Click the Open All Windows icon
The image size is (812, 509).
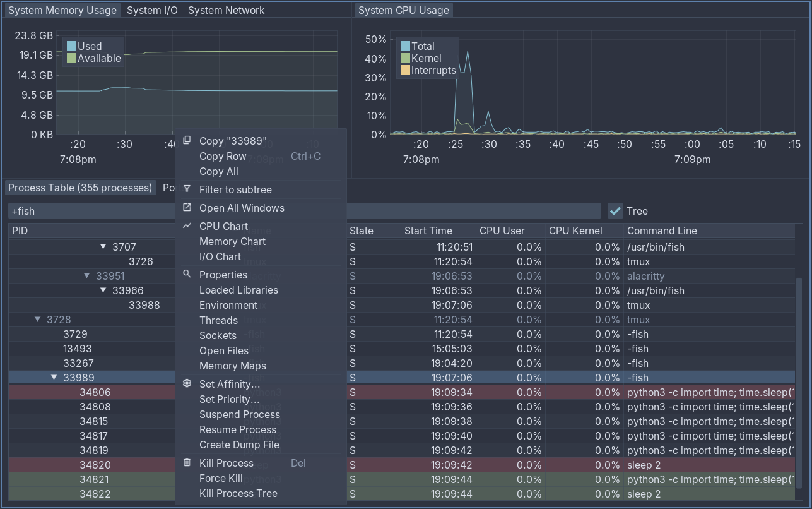point(187,207)
